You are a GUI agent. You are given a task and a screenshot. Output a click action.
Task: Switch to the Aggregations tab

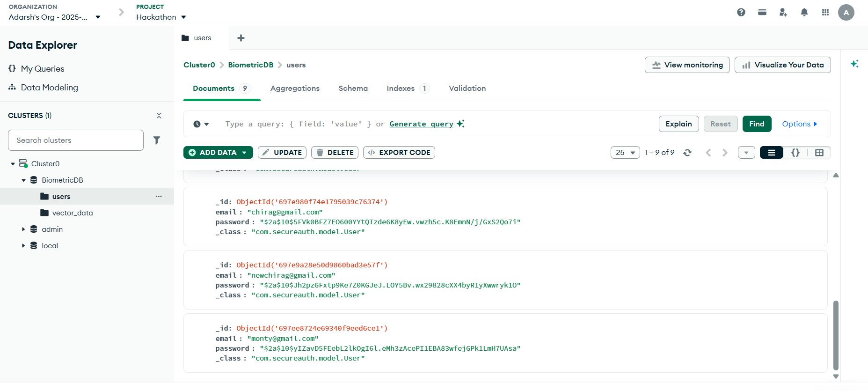(x=295, y=89)
